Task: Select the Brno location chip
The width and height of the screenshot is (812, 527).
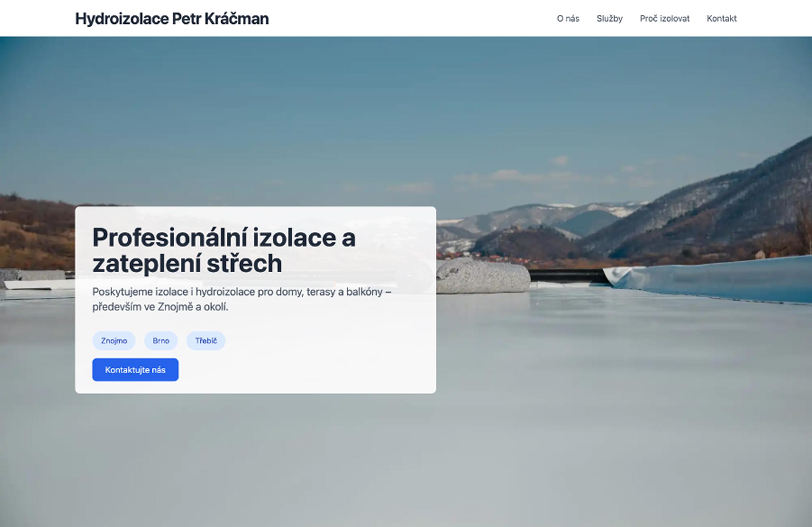Action: 161,341
